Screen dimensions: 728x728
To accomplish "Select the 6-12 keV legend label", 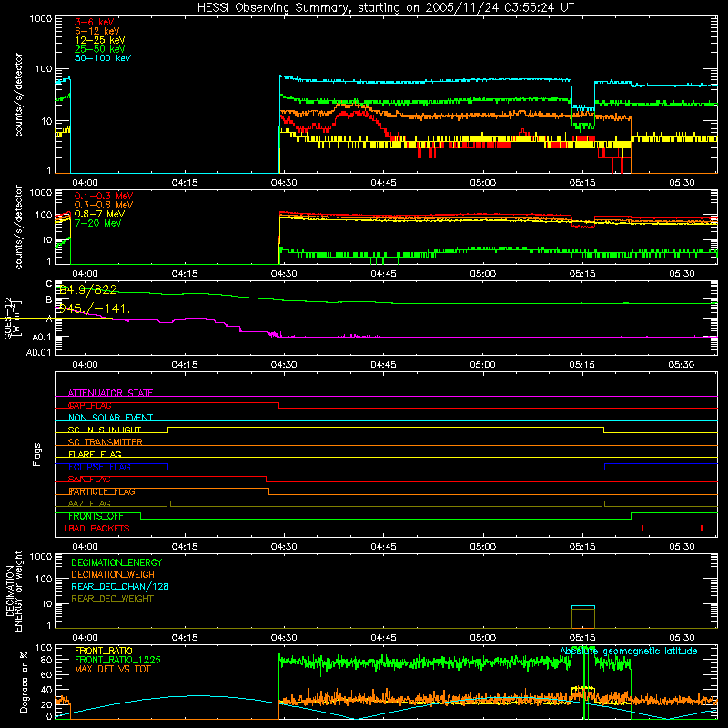I will click(97, 31).
